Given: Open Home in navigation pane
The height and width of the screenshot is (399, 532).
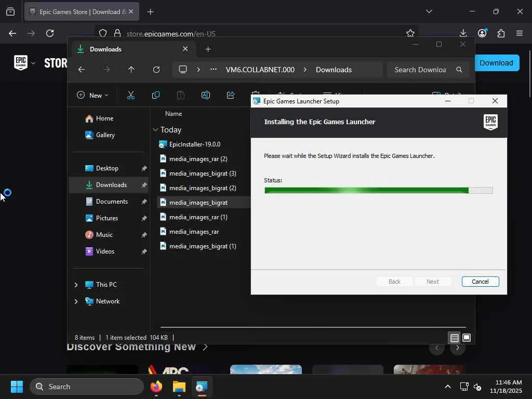Looking at the screenshot, I should click(104, 118).
